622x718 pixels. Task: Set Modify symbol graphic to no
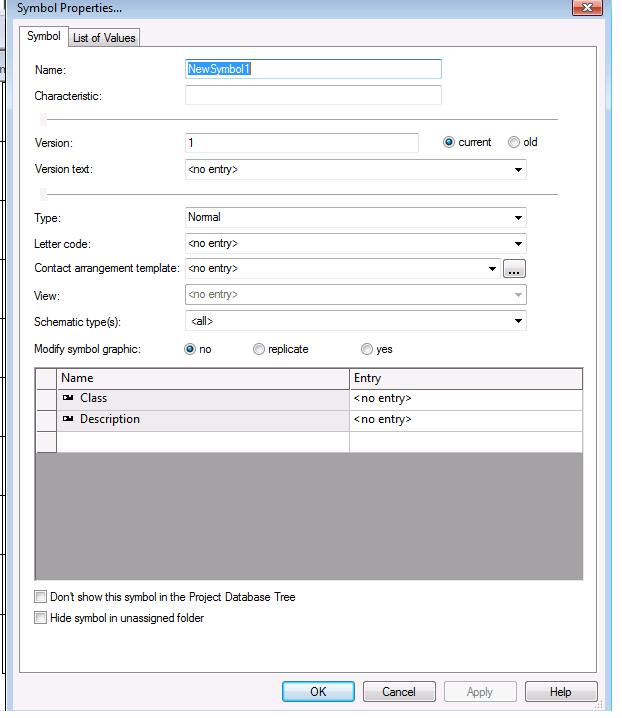coord(190,349)
